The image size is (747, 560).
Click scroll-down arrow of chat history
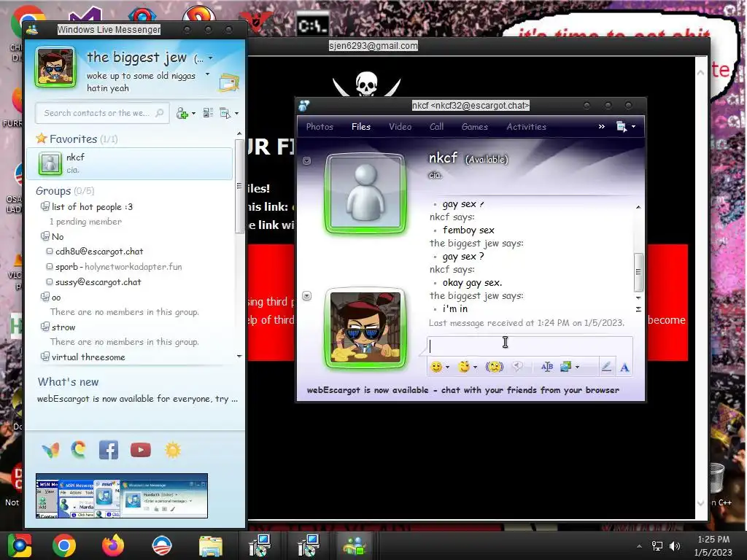pos(638,297)
